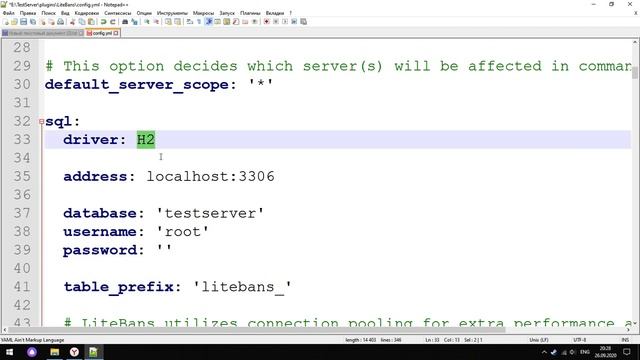Viewport: 640px width, 360px height.
Task: Open the Плагины menu
Action: 250,13
